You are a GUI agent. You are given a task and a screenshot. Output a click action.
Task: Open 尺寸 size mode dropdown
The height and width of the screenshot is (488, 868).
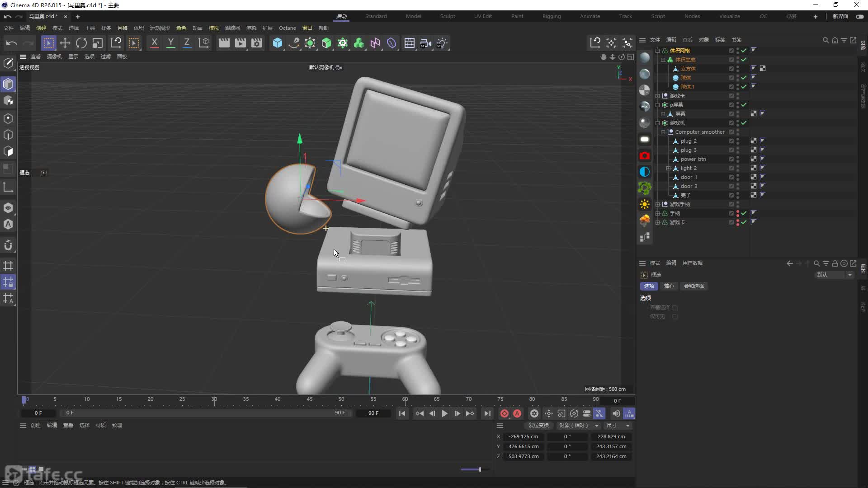tap(618, 425)
